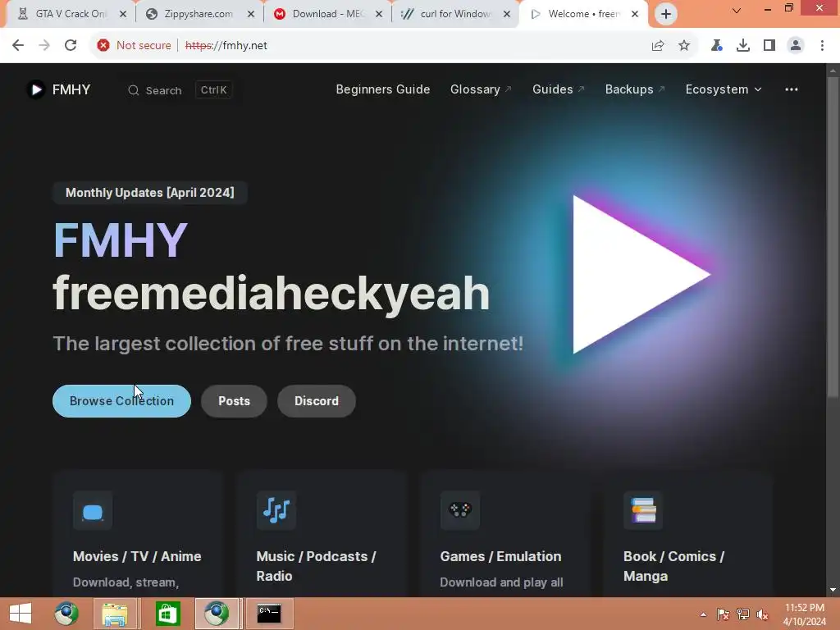The height and width of the screenshot is (630, 840).
Task: Open the downloads tray icon
Action: pyautogui.click(x=743, y=46)
